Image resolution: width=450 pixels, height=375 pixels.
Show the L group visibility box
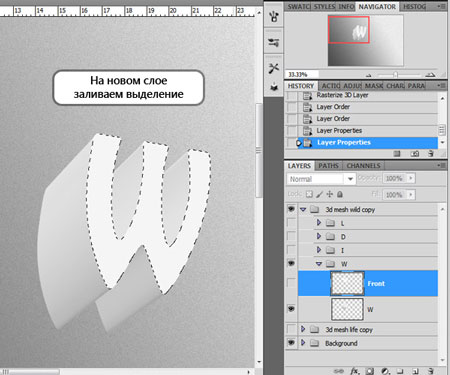[291, 223]
